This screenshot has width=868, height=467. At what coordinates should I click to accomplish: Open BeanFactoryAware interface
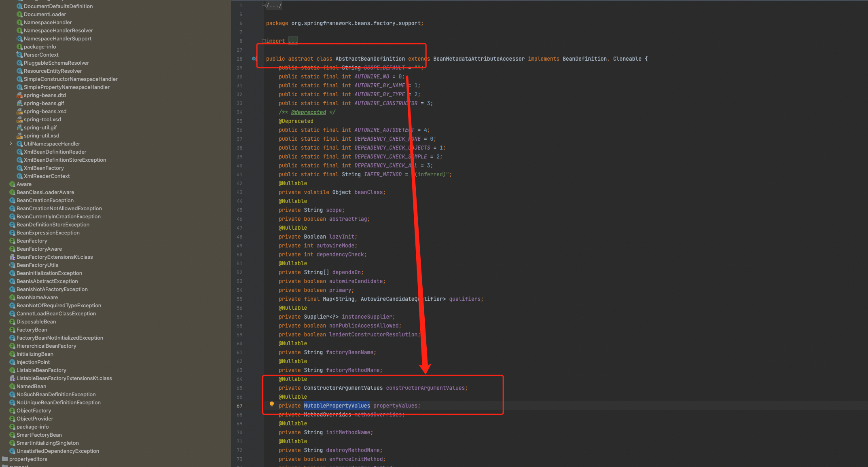click(39, 249)
